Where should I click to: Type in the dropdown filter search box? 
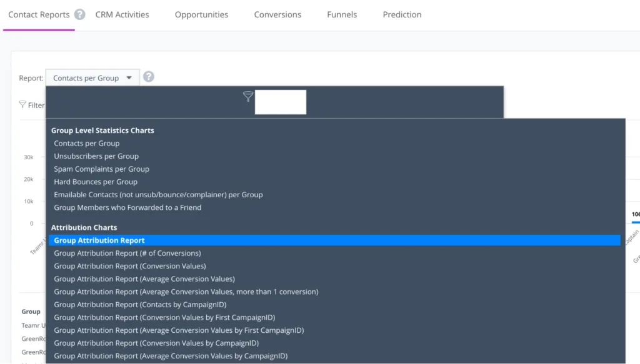click(281, 102)
